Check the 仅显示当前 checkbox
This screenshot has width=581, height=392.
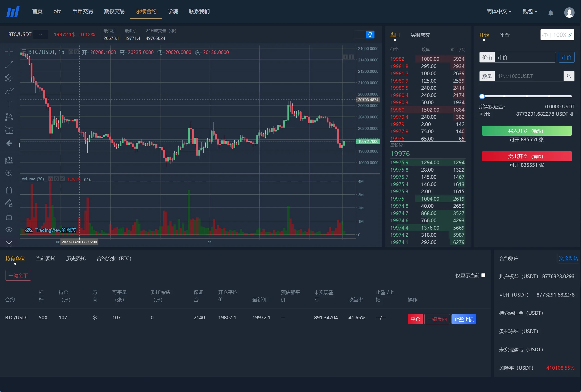point(483,275)
